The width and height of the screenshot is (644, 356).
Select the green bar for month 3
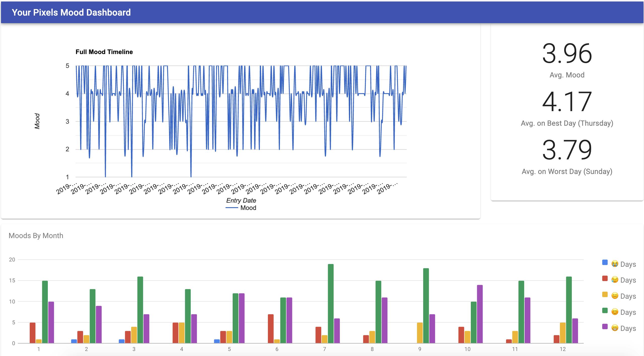coord(140,310)
